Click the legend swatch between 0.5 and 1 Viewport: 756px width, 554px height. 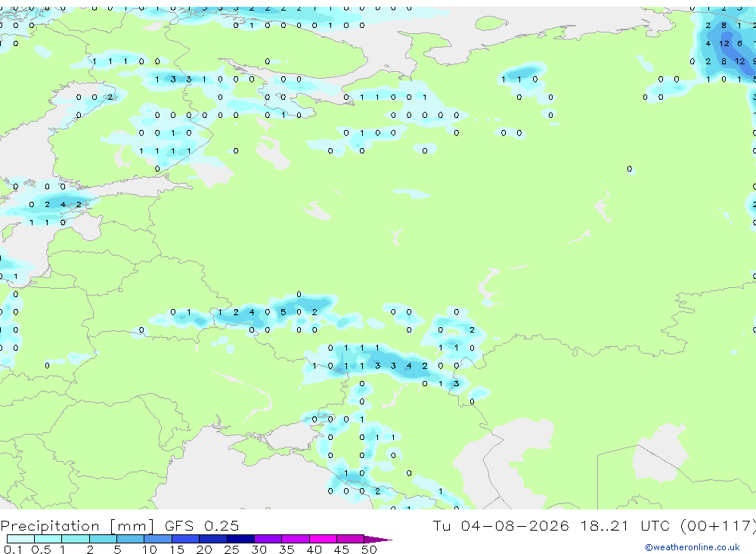[x=48, y=539]
